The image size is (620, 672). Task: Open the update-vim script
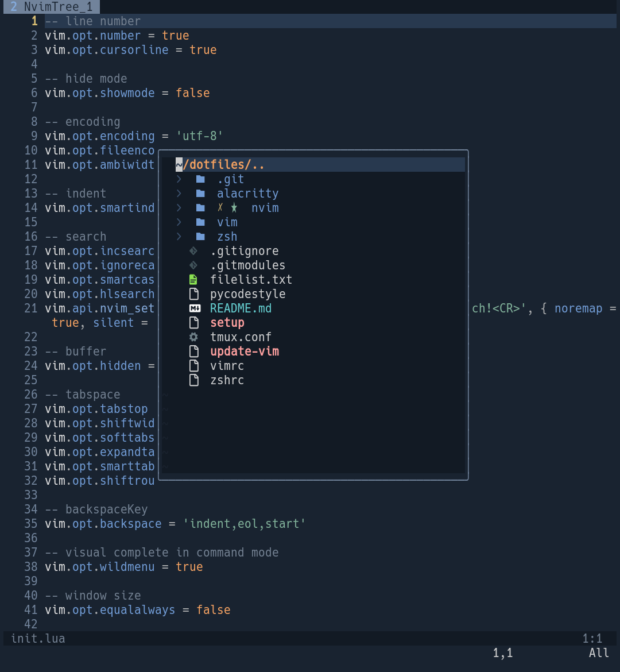point(244,352)
